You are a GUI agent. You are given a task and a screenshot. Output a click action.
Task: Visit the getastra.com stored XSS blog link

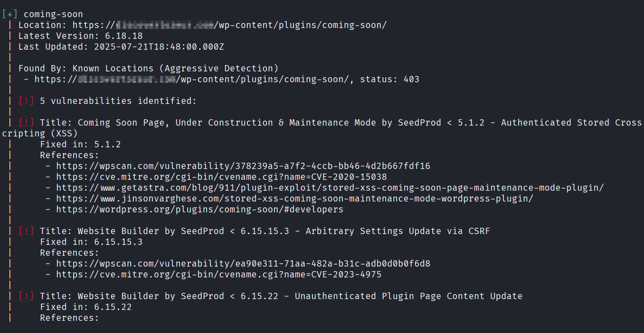point(330,188)
